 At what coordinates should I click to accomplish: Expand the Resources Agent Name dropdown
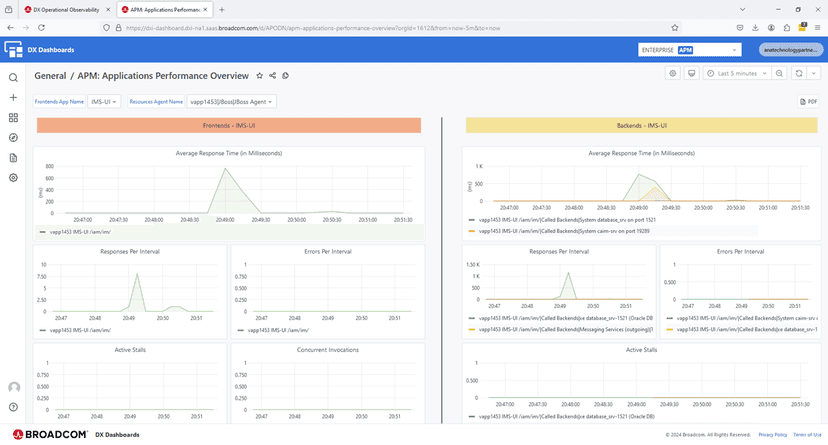pos(232,102)
